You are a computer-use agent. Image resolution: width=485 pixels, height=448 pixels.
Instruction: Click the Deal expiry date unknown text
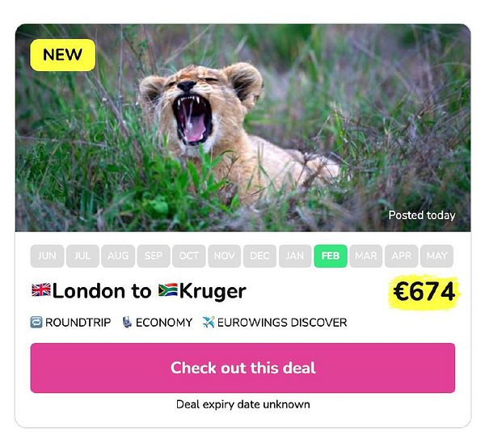pos(242,404)
